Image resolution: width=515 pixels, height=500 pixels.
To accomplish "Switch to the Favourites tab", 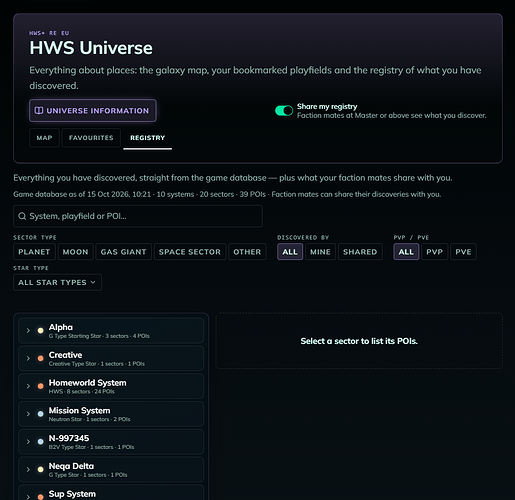I will 91,138.
